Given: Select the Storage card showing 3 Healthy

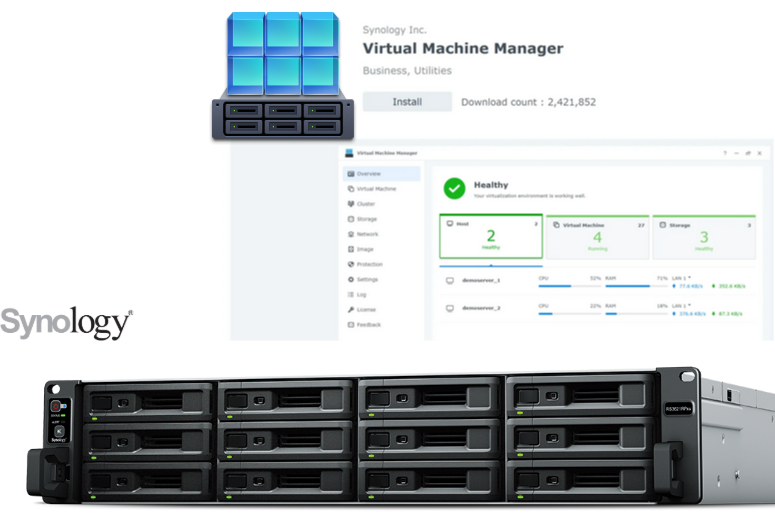Looking at the screenshot, I should click(x=704, y=237).
